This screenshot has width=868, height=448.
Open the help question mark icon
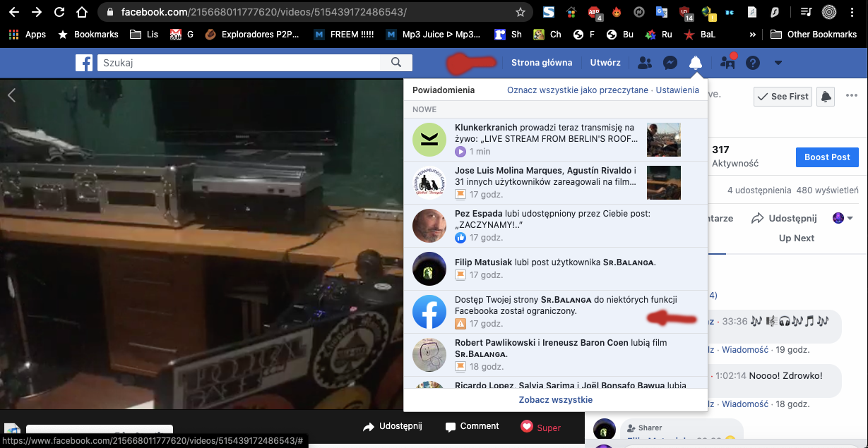753,63
